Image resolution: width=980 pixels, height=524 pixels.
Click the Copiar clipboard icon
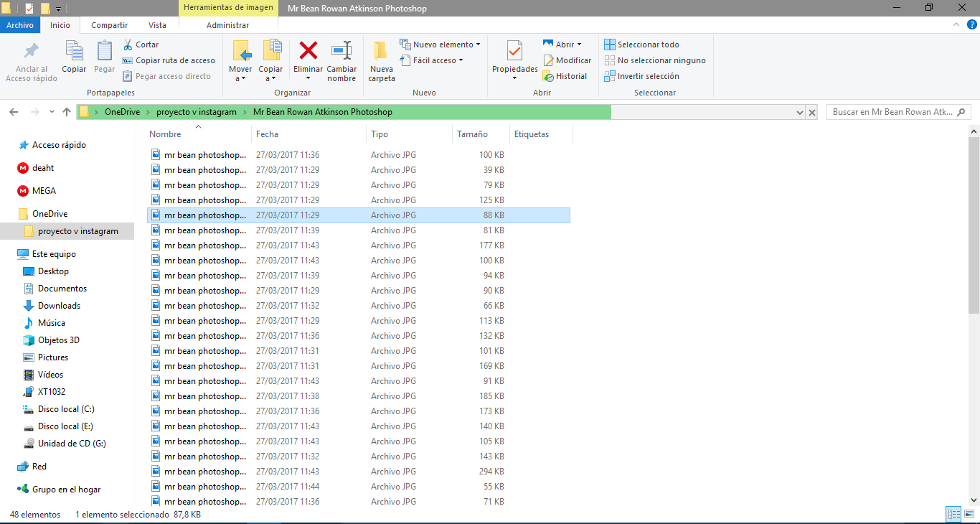[x=74, y=51]
